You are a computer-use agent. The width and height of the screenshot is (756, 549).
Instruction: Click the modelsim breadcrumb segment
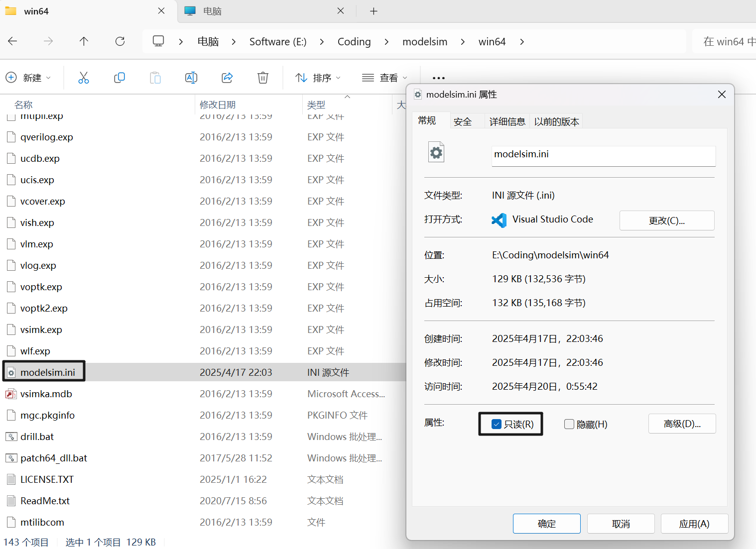pos(425,42)
